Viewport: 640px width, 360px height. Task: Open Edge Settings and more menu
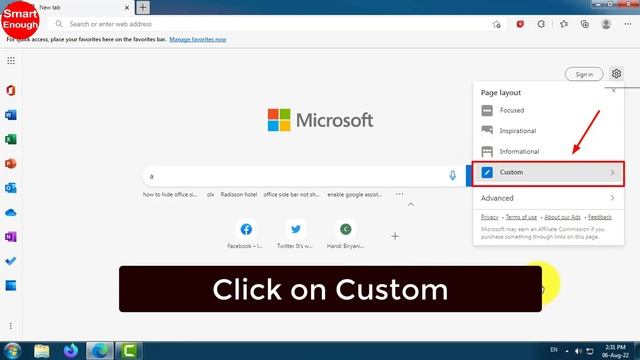pos(628,24)
